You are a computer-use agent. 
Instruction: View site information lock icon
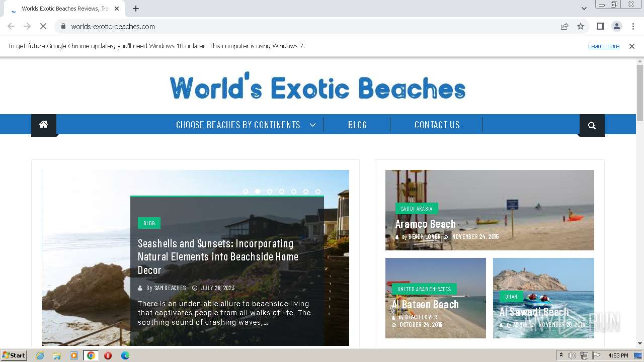(x=63, y=26)
